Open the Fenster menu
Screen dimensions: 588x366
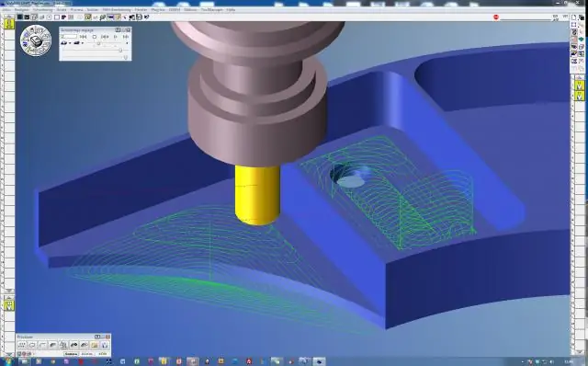(141, 10)
